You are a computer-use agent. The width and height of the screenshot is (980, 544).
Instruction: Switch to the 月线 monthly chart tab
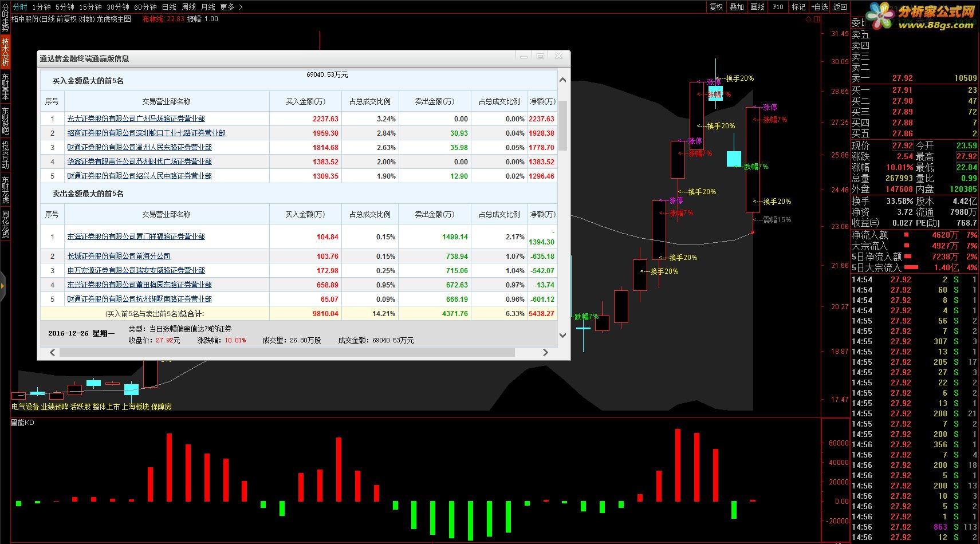tap(208, 7)
